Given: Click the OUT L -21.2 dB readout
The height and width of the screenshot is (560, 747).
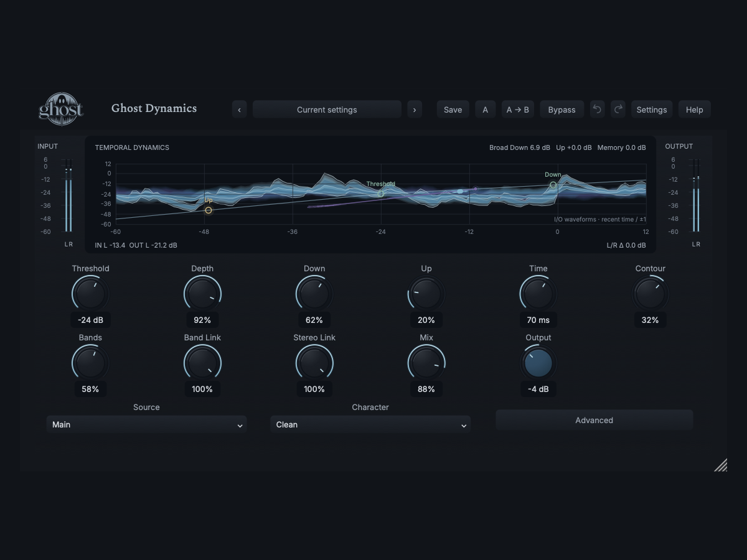Looking at the screenshot, I should (153, 245).
